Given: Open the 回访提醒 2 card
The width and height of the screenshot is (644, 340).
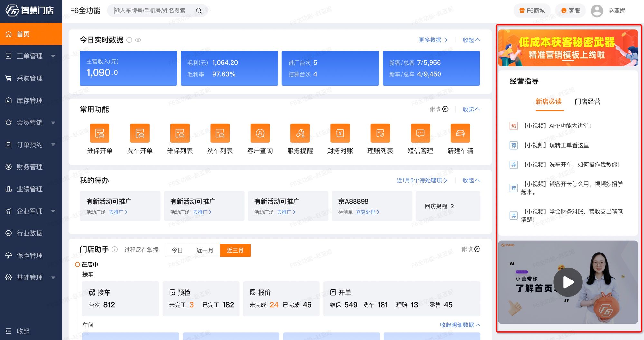Looking at the screenshot, I should point(448,206).
